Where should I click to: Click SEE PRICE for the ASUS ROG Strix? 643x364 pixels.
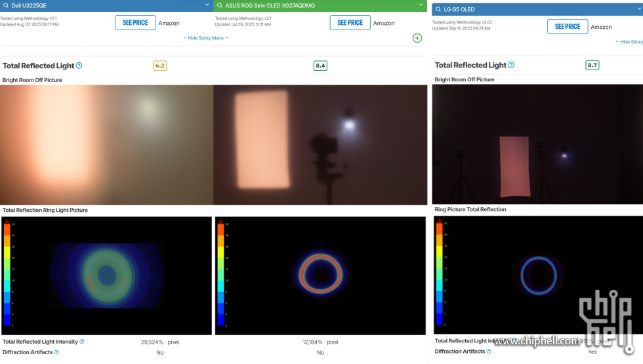(350, 22)
